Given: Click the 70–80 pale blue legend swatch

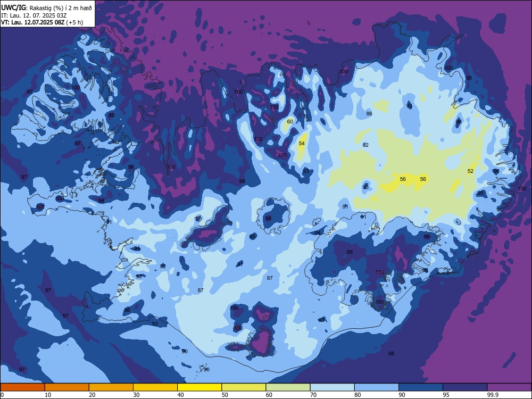Looking at the screenshot, I should coord(332,387).
